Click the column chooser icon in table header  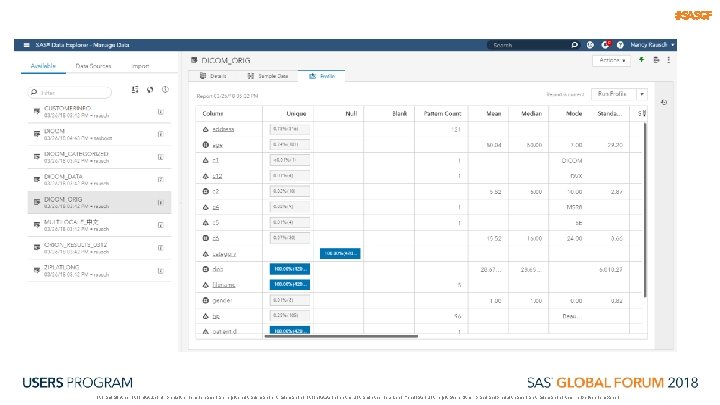[642, 113]
